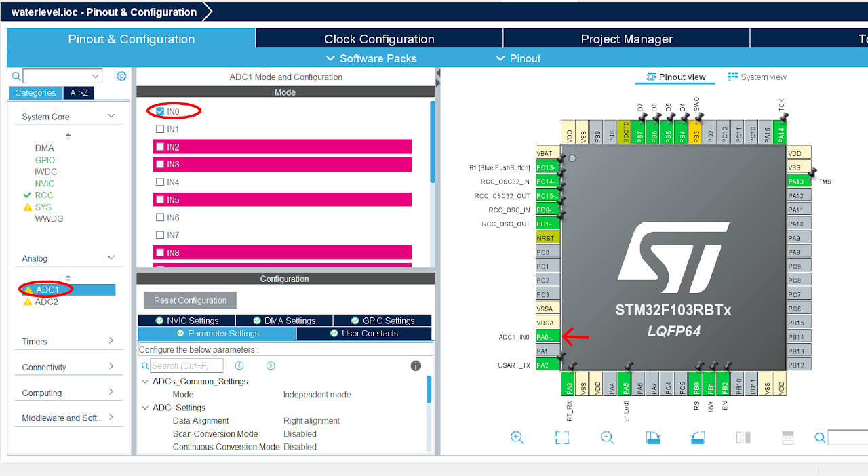
Task: Open the categories settings gear
Action: (121, 76)
